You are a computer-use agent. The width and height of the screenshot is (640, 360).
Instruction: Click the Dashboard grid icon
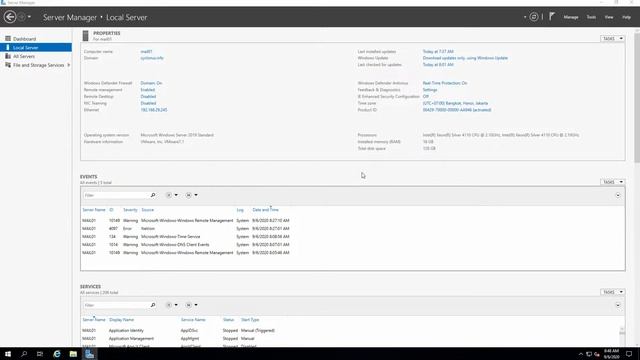coord(8,38)
